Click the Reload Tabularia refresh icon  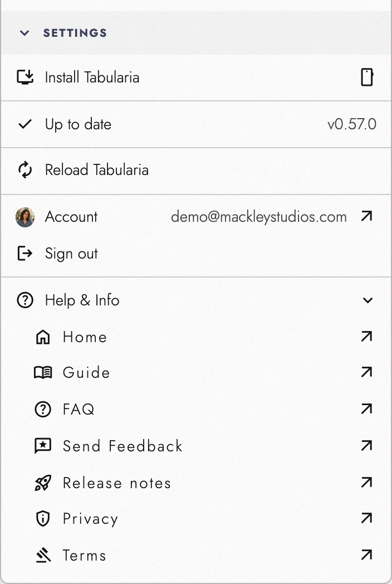pyautogui.click(x=25, y=170)
